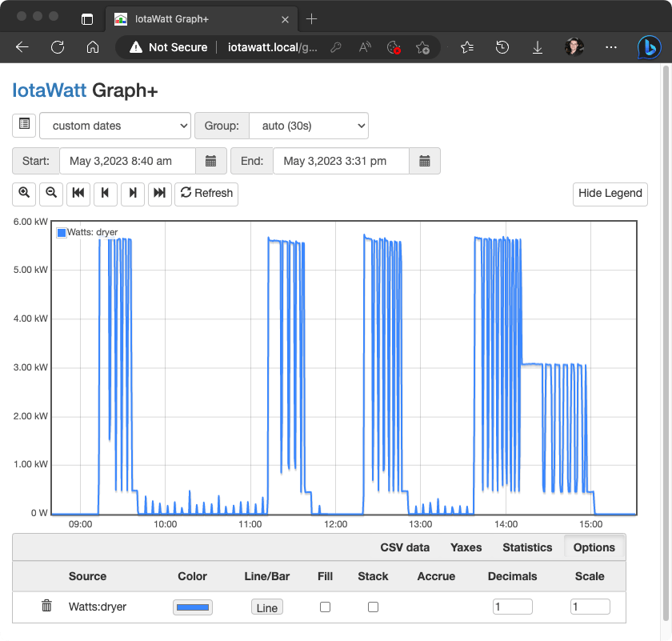Reload the browser page
Image resolution: width=672 pixels, height=641 pixels.
(x=58, y=47)
